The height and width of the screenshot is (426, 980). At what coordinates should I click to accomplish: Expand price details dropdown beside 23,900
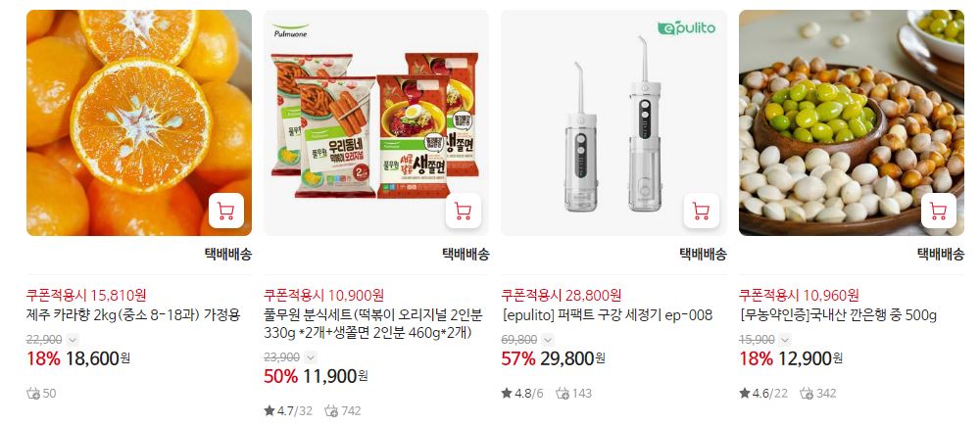click(x=310, y=357)
